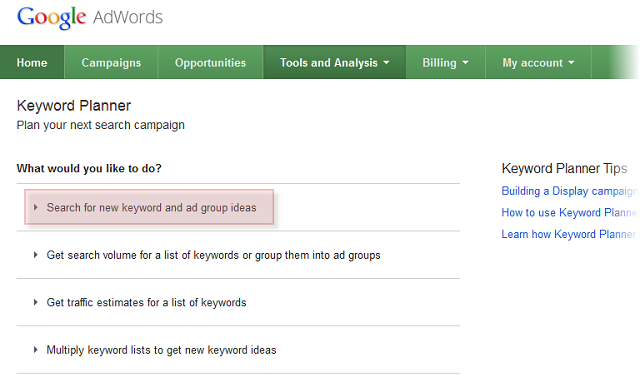Open the Home tab

tap(32, 62)
